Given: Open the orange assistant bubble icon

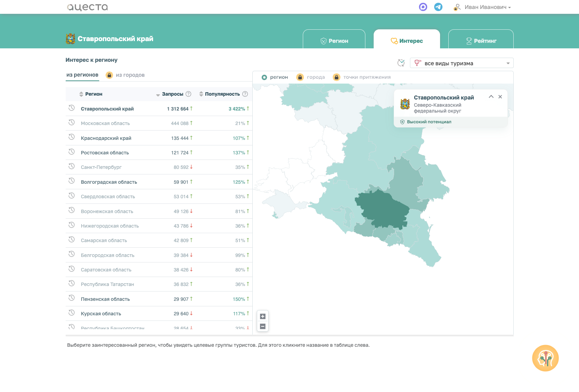Looking at the screenshot, I should point(545,358).
